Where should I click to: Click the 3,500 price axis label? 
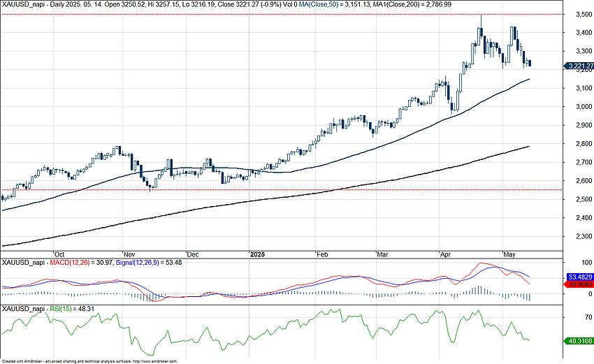coord(584,15)
